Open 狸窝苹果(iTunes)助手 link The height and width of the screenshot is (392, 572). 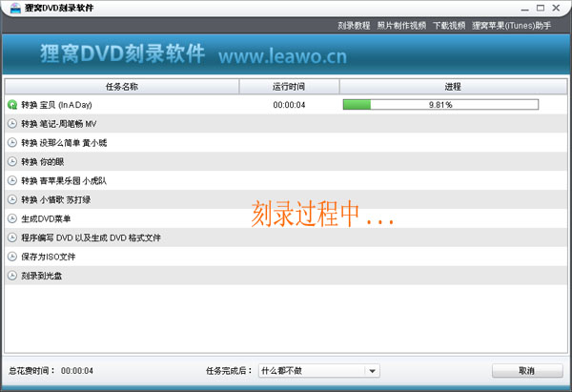(511, 26)
